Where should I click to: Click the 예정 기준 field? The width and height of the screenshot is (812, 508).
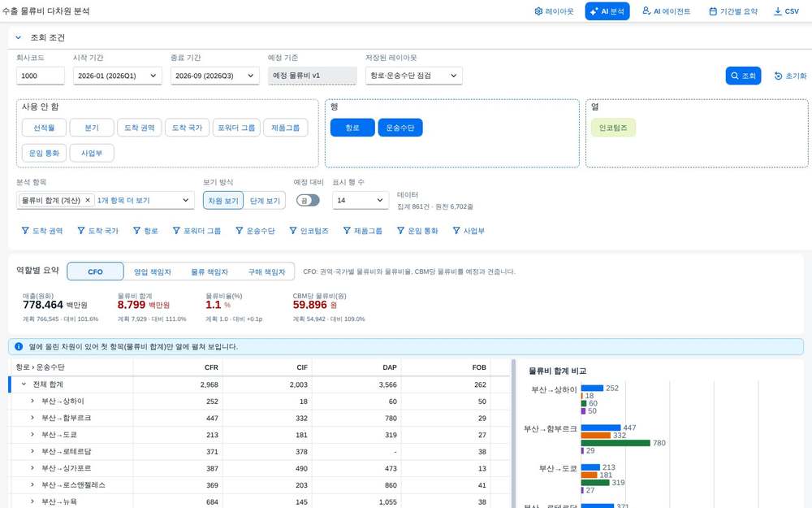(313, 76)
